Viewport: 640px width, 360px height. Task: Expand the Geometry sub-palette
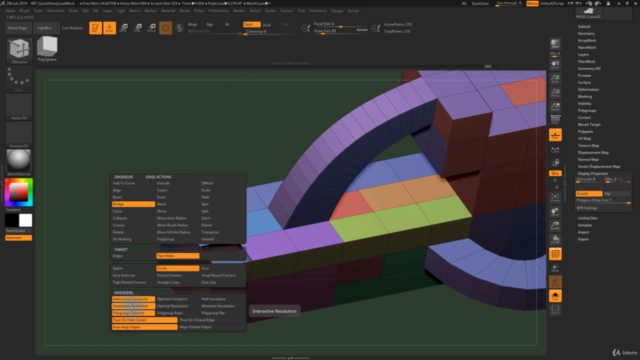click(x=586, y=33)
